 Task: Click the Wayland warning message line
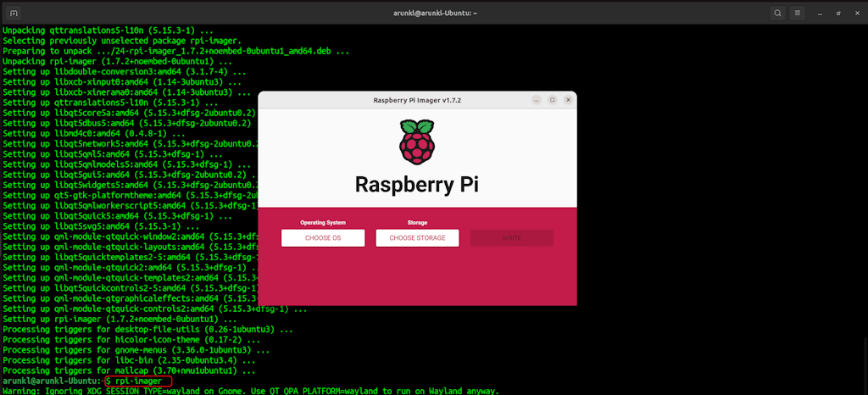click(x=250, y=391)
